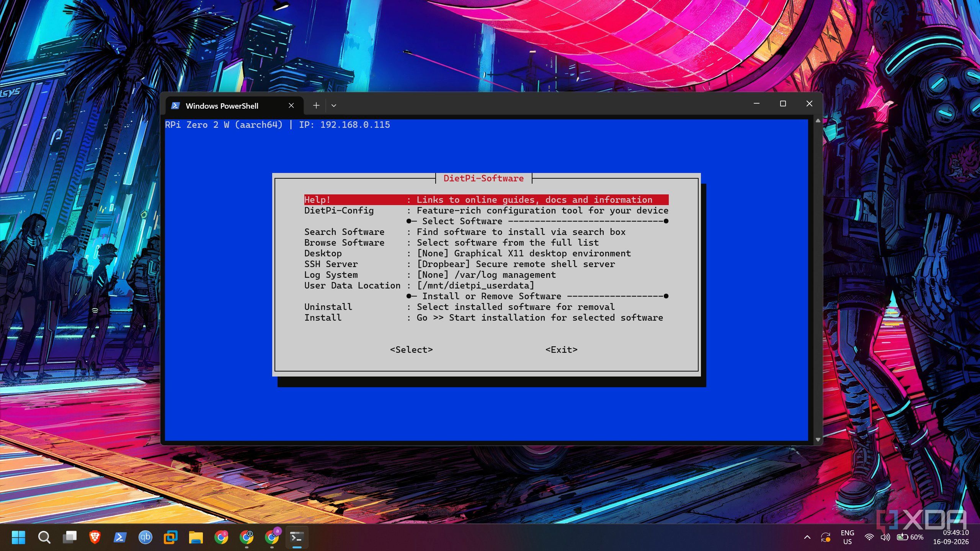This screenshot has height=551, width=980.
Task: Open a new tab with the plus icon
Action: point(316,106)
